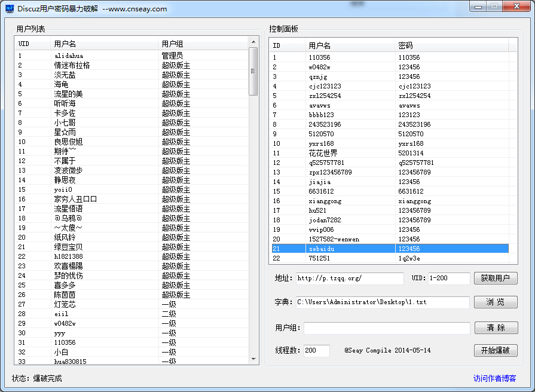
Task: Select the result row hu521
Action: (x=390, y=210)
